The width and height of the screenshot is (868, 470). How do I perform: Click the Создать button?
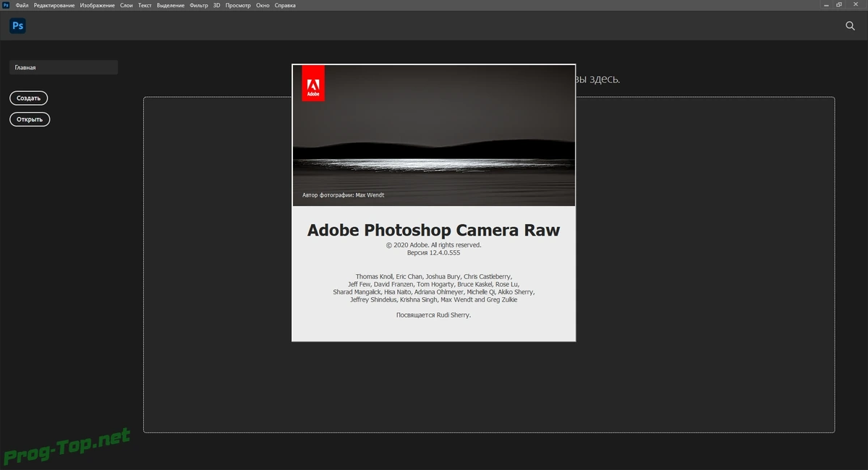29,98
